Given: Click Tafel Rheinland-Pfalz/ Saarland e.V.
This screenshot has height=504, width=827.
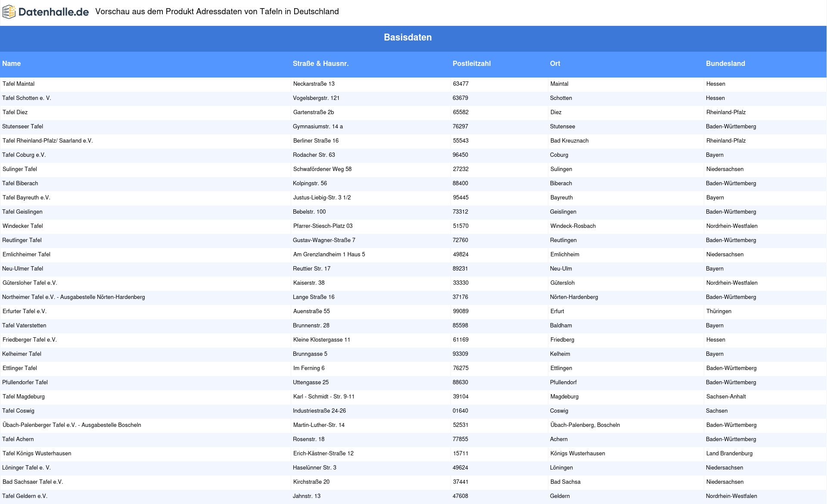Looking at the screenshot, I should (48, 141).
